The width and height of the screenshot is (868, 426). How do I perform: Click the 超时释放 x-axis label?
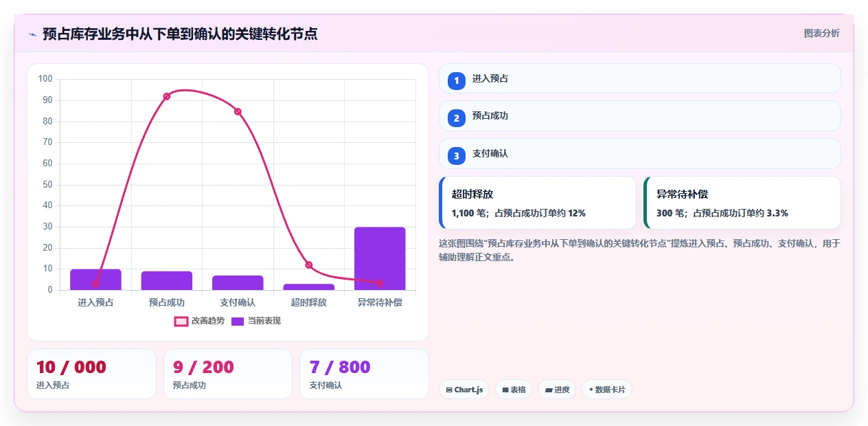coord(309,302)
